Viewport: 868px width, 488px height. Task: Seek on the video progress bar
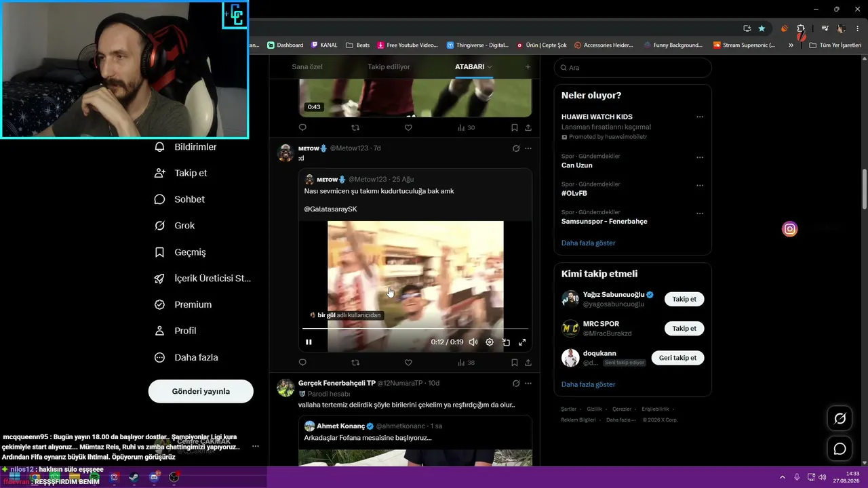coord(415,329)
